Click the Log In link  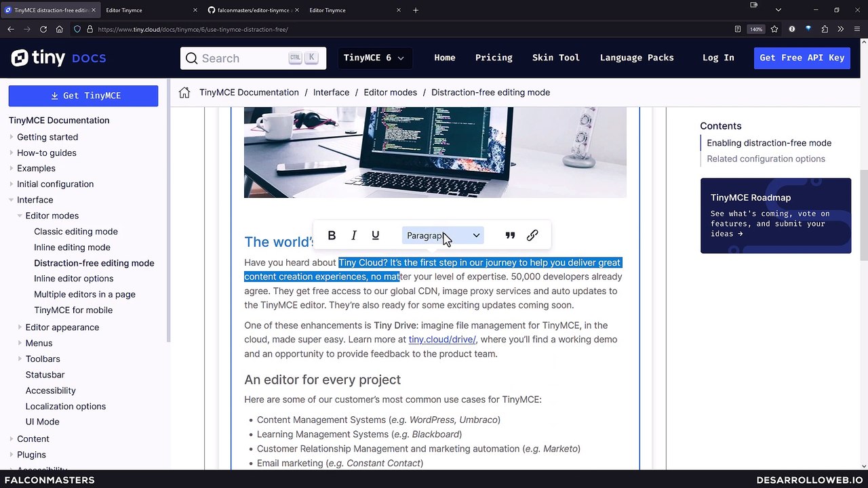(718, 58)
